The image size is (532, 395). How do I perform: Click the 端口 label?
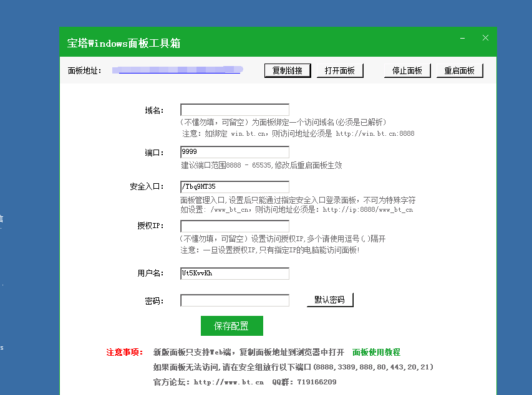[155, 153]
